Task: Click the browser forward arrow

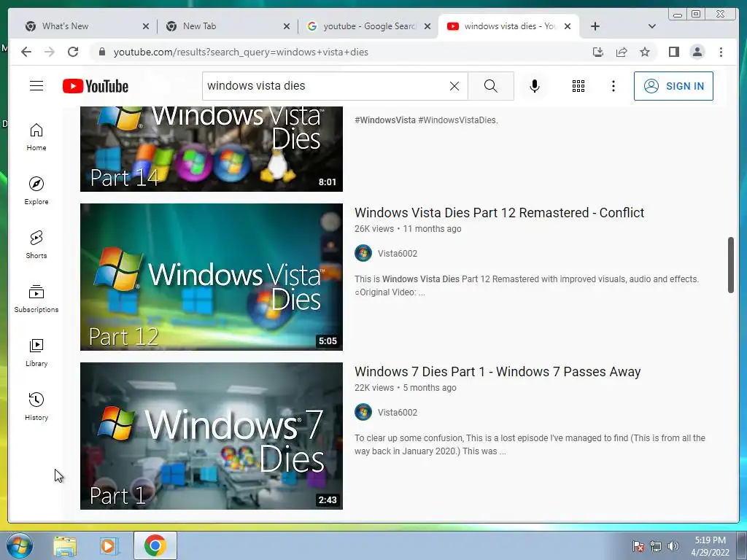Action: click(x=50, y=52)
